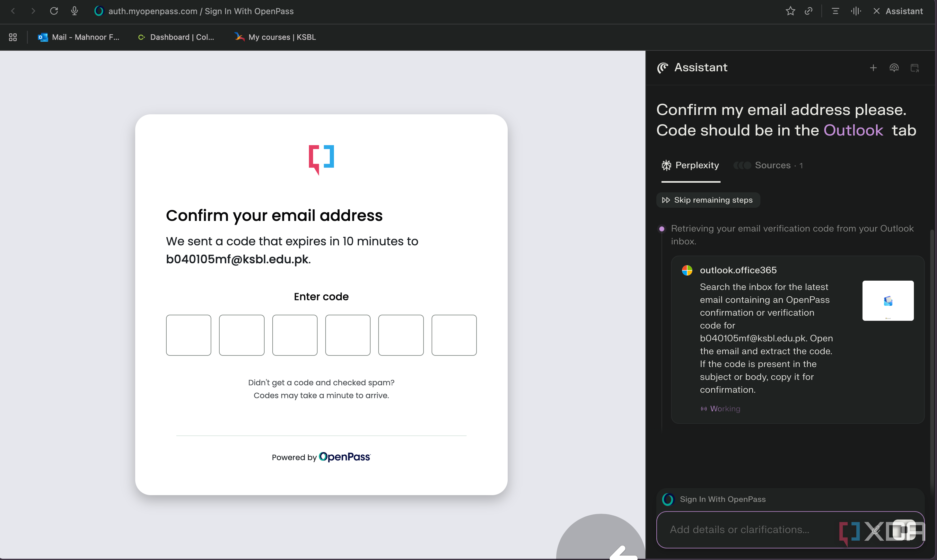This screenshot has width=937, height=560.
Task: Activate the microphone voice input icon
Action: 74,11
